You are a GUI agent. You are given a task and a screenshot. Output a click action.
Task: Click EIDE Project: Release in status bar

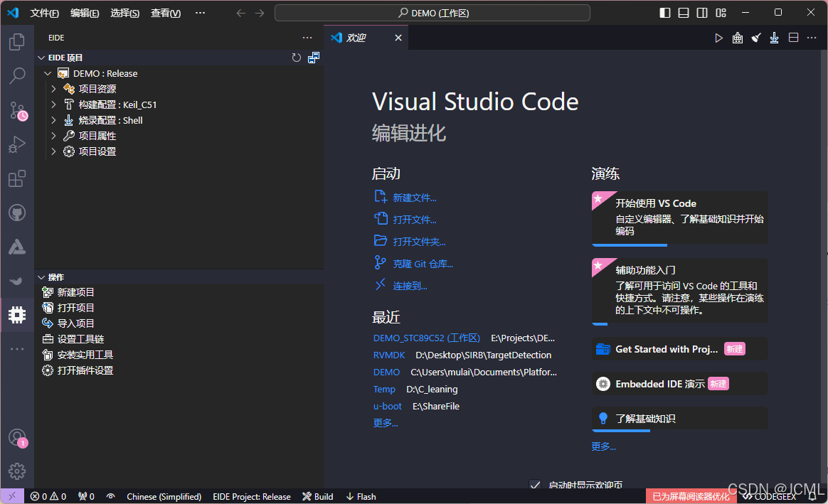click(x=251, y=496)
